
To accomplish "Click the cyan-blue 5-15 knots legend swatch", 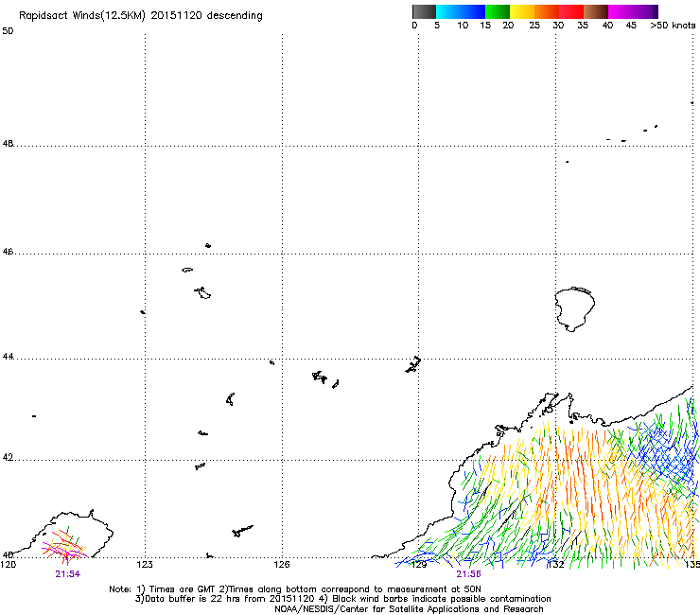I will point(461,11).
